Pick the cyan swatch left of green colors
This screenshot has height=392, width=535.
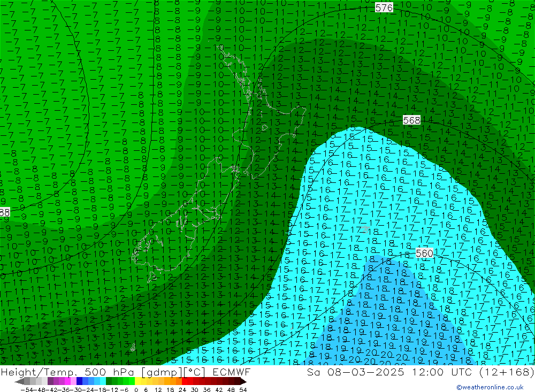pos(103,381)
